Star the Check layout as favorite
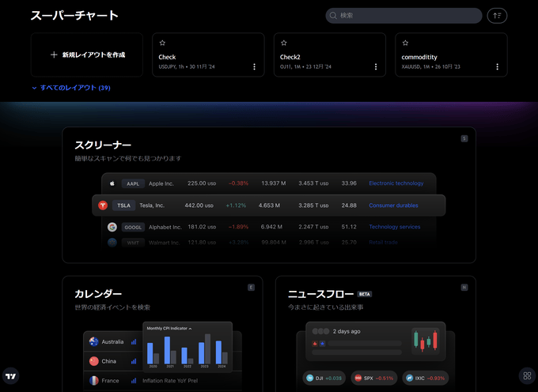538x392 pixels. [162, 43]
